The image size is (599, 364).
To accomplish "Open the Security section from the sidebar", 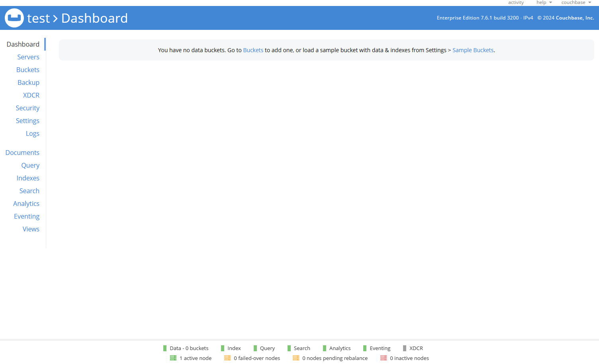I will coord(27,108).
